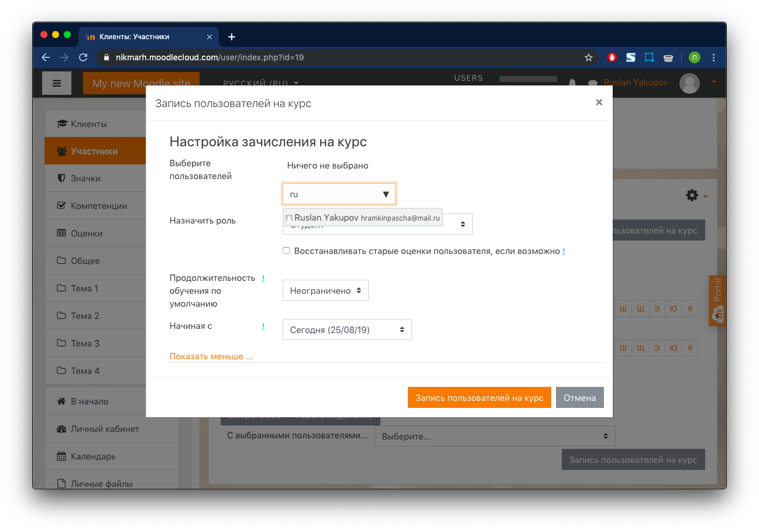This screenshot has width=759, height=532.
Task: Open Тема 1 in the sidebar
Action: (95, 289)
